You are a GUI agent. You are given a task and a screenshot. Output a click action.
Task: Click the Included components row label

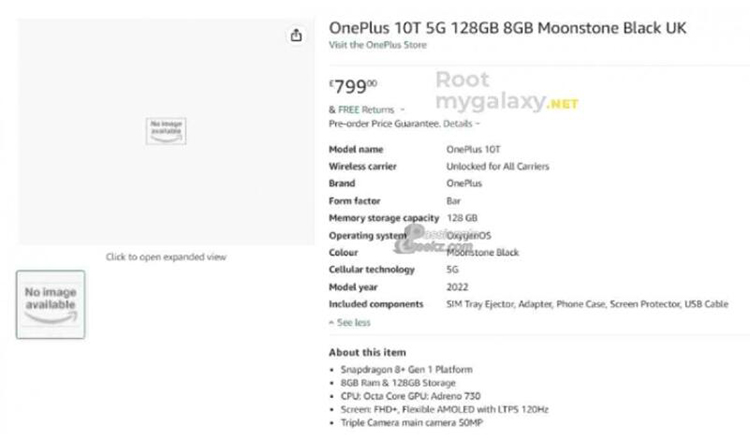point(376,304)
